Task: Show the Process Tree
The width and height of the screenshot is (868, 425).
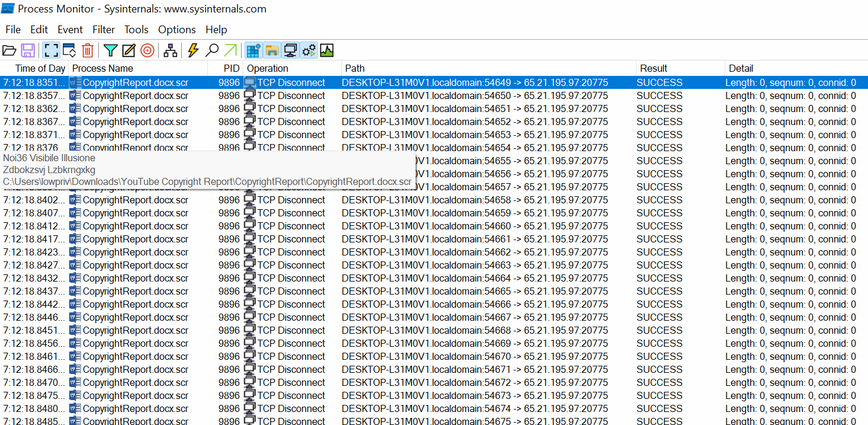Action: 171,50
